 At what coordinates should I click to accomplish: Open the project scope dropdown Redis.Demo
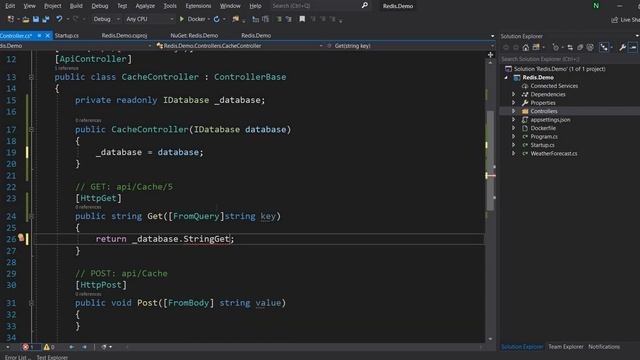76,46
